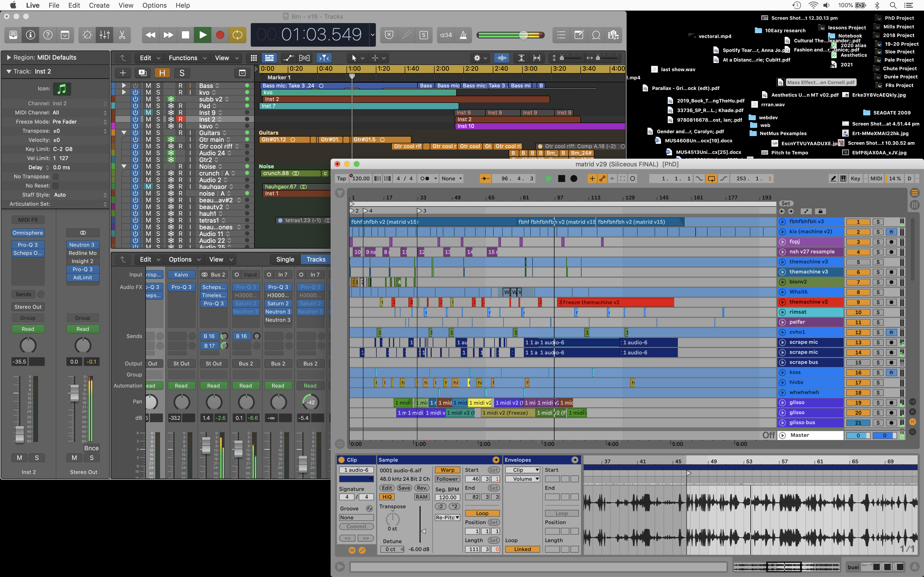The height and width of the screenshot is (577, 924).
Task: Open the Re-Pitch warp mode dropdown
Action: 447,517
